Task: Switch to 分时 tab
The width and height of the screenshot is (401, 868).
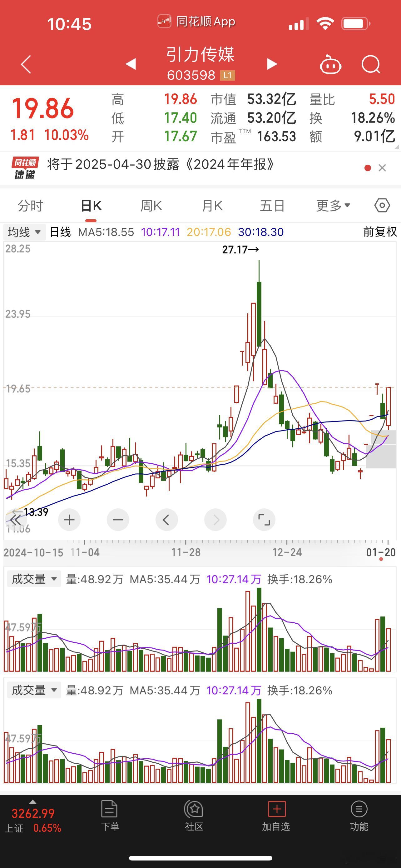Action: point(30,206)
